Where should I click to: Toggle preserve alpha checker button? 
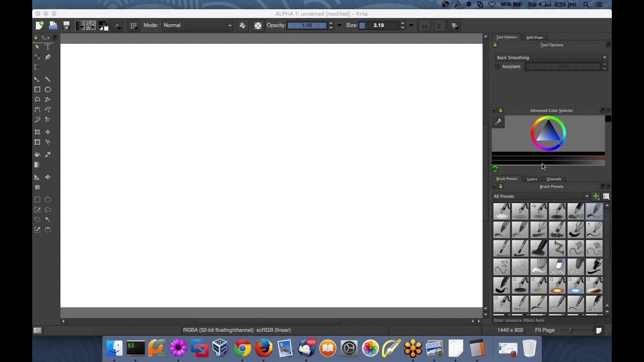tap(258, 26)
